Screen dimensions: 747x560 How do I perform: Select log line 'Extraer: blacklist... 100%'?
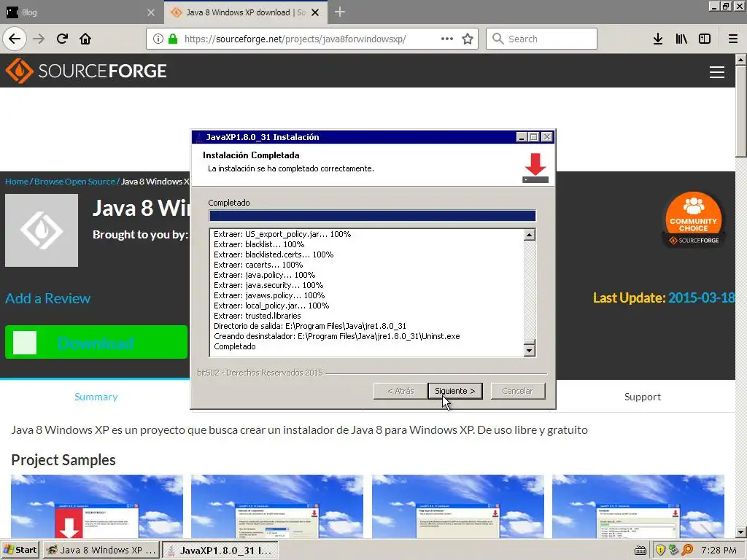point(259,244)
